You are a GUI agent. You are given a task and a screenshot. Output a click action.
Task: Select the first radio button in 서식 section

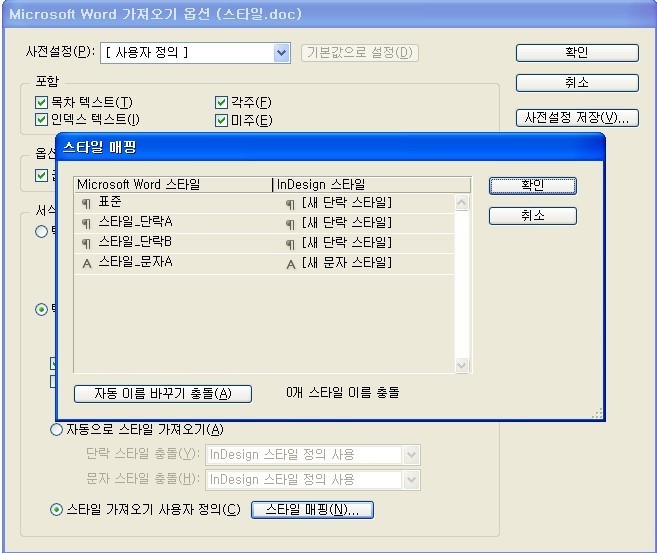(41, 231)
